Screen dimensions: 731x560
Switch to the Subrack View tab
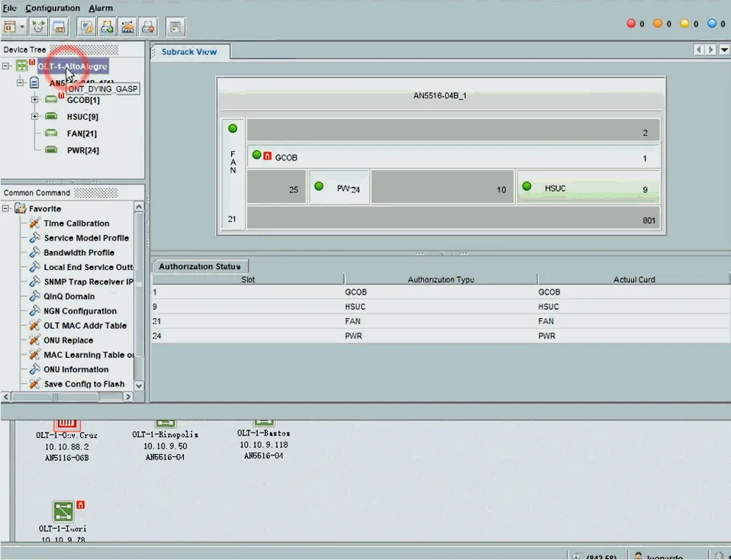point(189,52)
